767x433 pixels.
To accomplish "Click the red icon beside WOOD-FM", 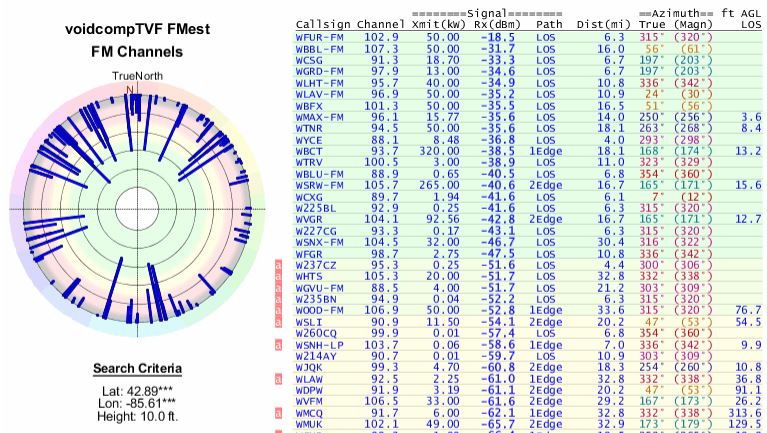I will (x=280, y=310).
